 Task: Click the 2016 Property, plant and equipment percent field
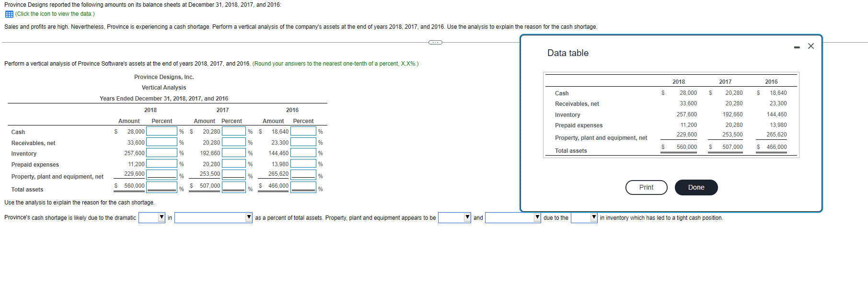coord(303,175)
